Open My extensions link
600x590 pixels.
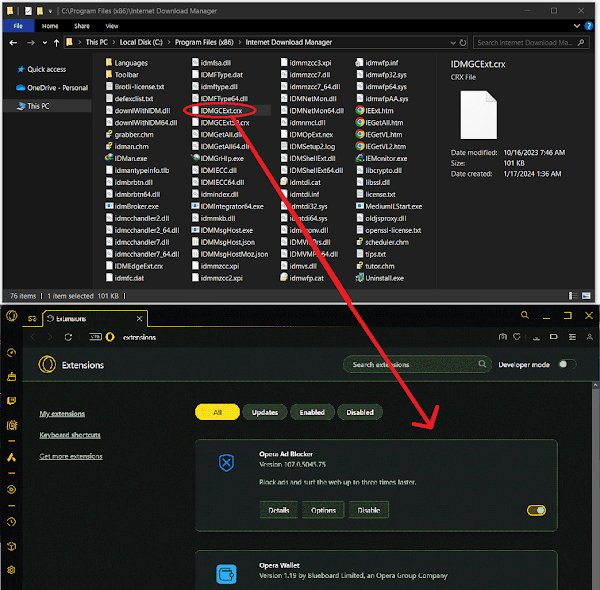tap(62, 414)
